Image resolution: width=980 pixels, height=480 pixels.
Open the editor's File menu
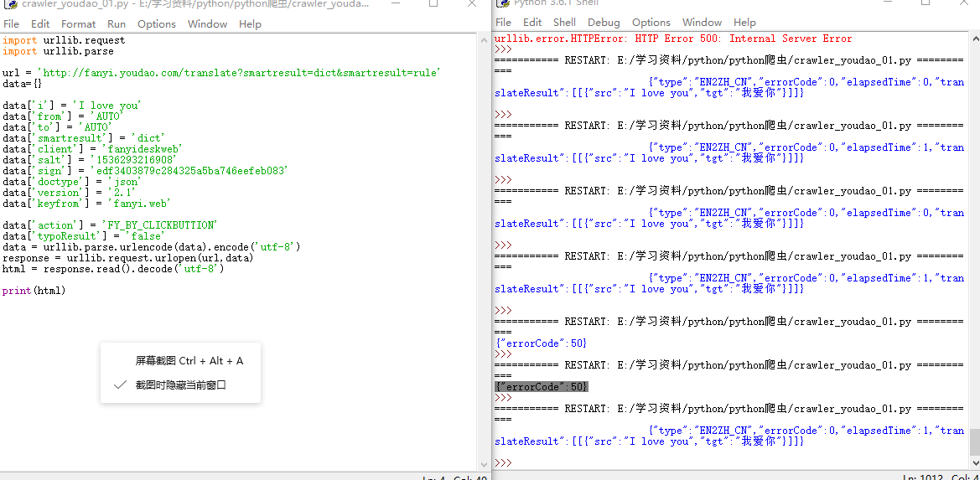(x=12, y=24)
